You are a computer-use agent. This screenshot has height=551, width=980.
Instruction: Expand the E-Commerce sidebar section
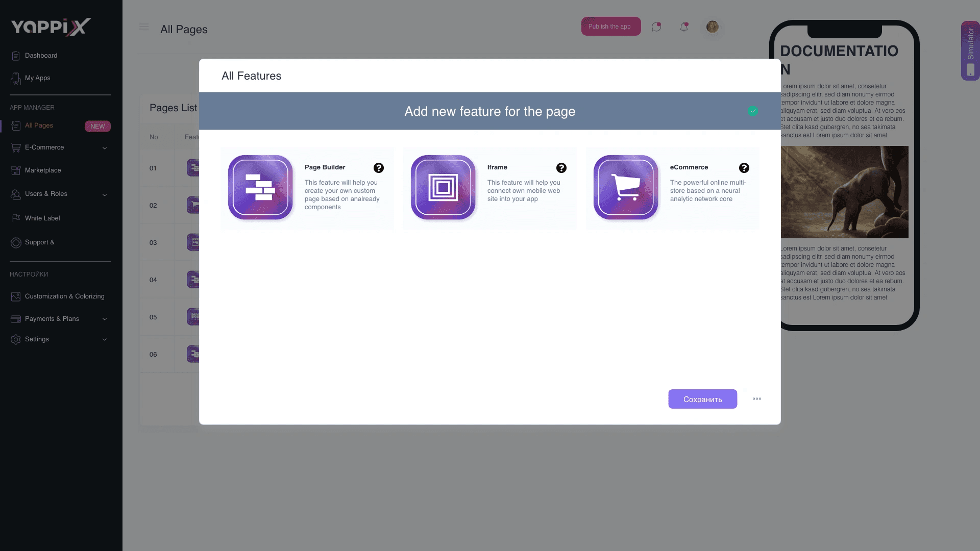click(105, 148)
